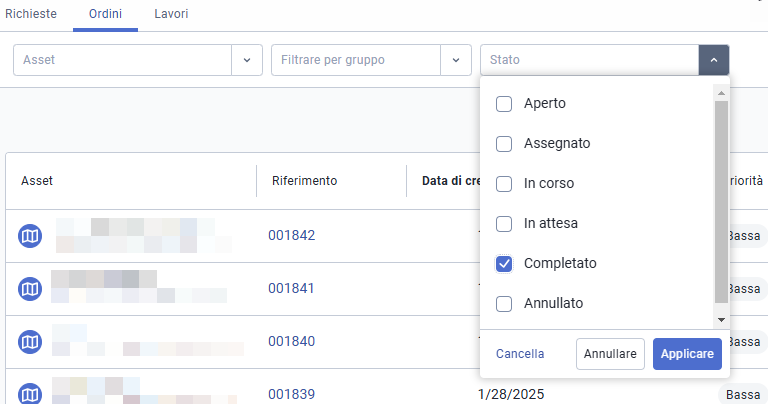
Task: Open order reference 001840
Action: 291,341
